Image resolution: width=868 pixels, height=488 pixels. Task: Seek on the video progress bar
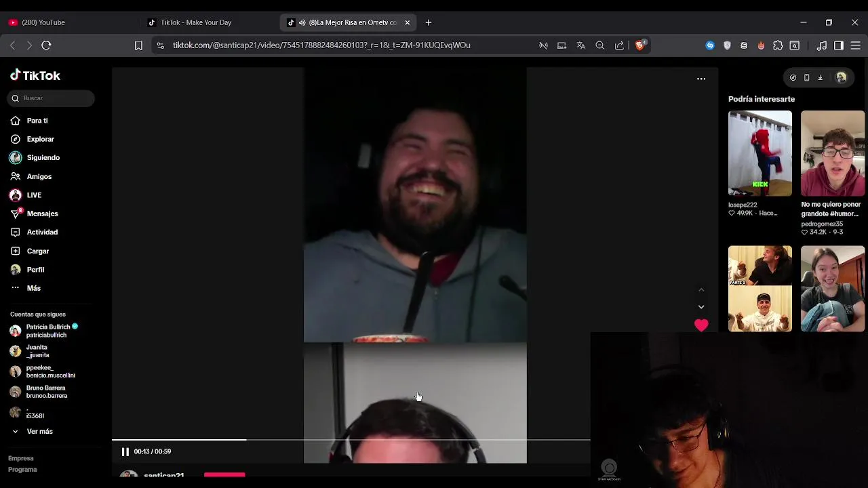click(x=351, y=440)
